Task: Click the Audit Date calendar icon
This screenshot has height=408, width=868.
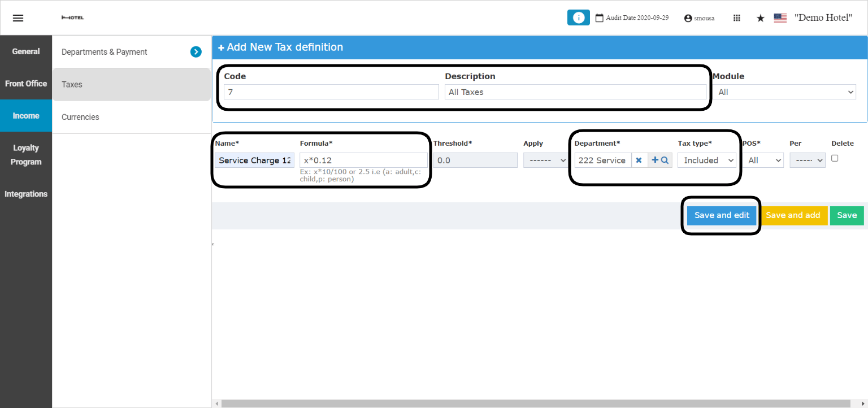Action: pyautogui.click(x=600, y=18)
